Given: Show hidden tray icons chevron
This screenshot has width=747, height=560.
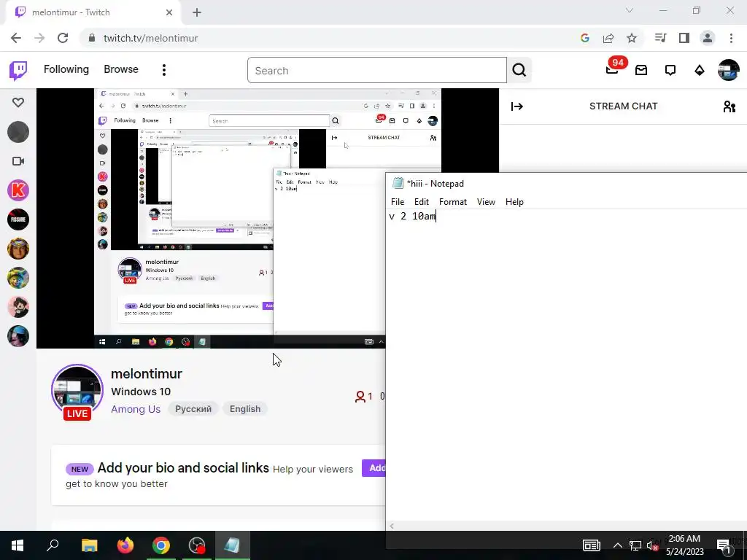Looking at the screenshot, I should click(617, 545).
